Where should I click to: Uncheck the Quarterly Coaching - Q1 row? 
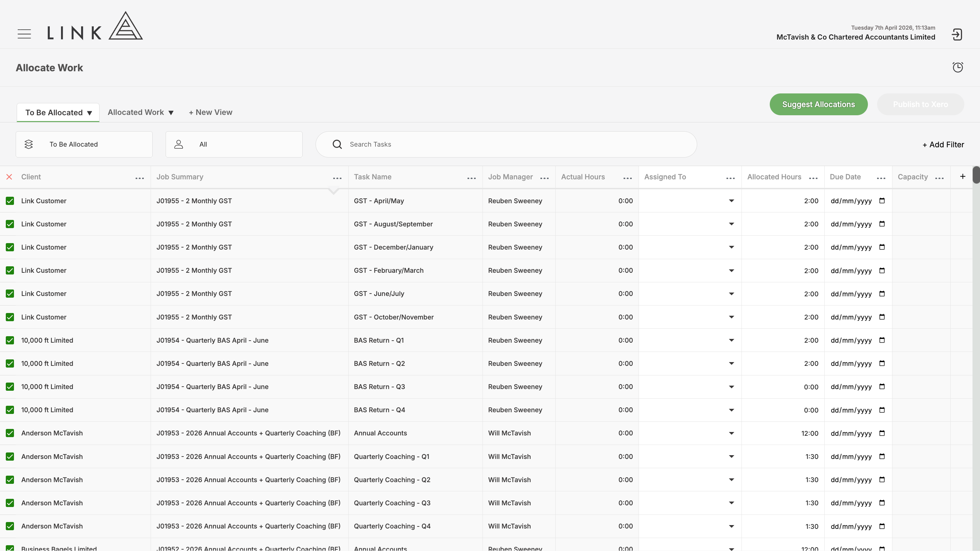click(10, 456)
